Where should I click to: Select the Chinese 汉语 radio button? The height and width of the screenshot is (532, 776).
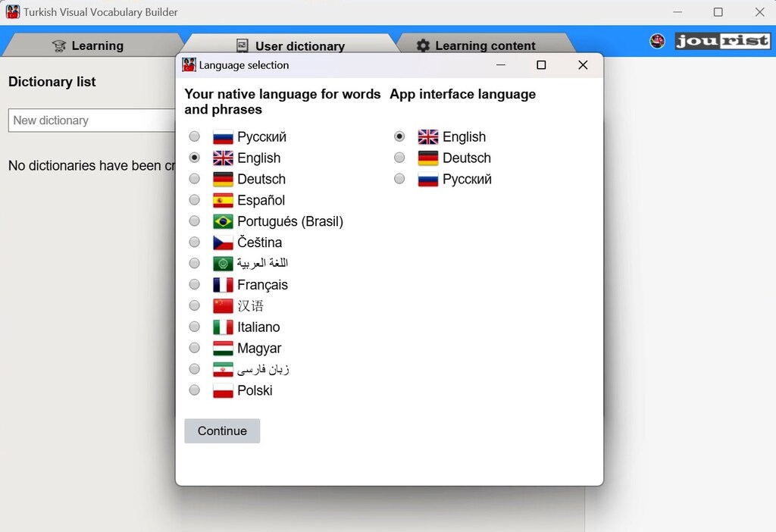pos(195,305)
